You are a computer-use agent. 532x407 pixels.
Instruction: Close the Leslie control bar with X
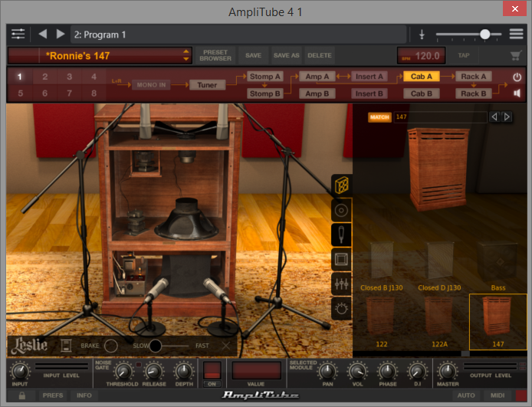(x=226, y=346)
